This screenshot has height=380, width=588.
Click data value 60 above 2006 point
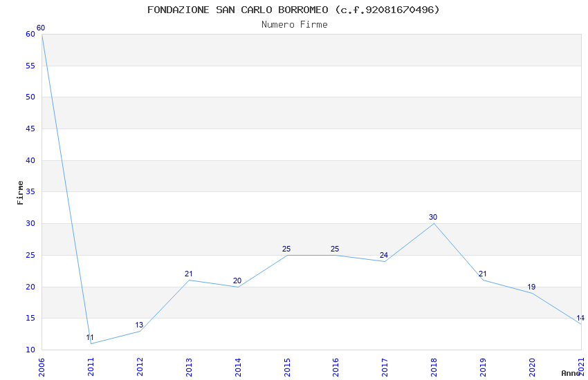[41, 28]
